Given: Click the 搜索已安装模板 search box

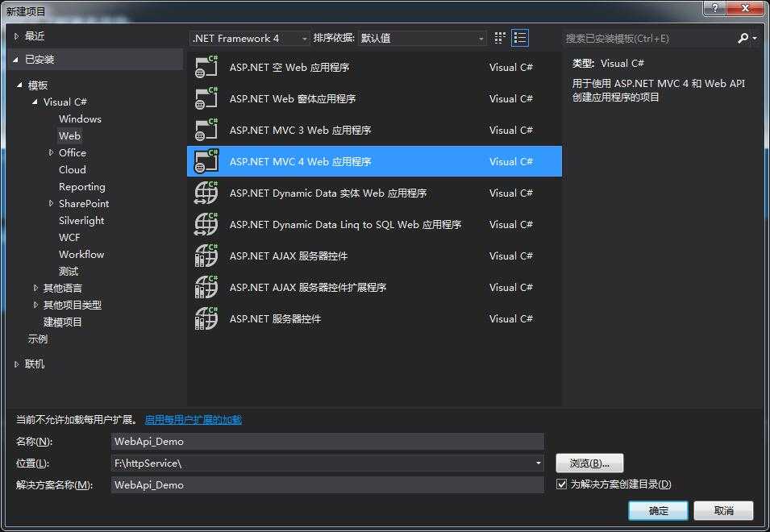Looking at the screenshot, I should 648,38.
